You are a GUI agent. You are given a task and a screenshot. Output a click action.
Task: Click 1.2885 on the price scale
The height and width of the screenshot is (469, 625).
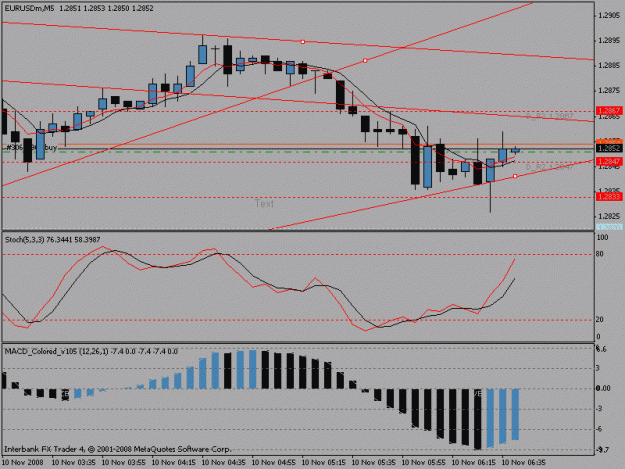tap(609, 66)
